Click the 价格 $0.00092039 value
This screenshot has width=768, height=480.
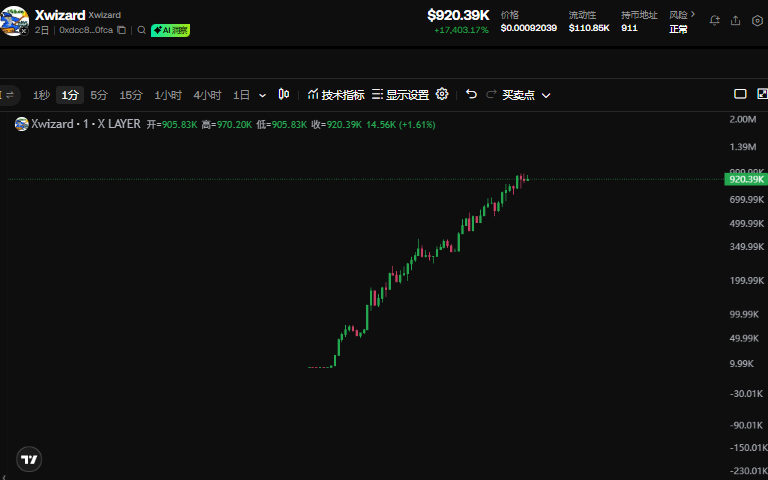point(528,28)
